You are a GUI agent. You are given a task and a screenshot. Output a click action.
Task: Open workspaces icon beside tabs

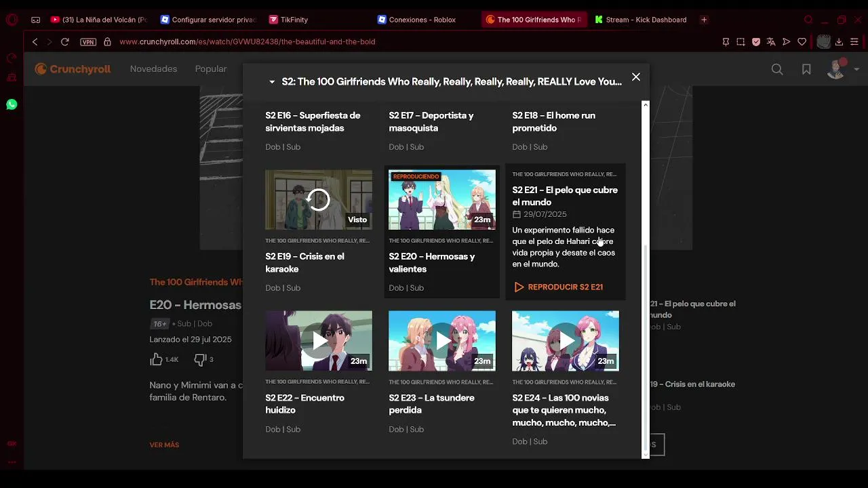(x=36, y=20)
